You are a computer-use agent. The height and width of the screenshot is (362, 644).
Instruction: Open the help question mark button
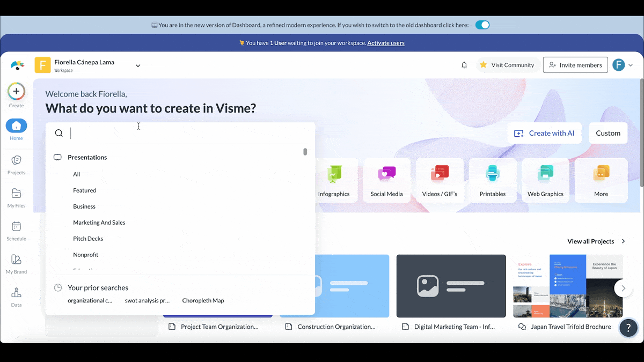(x=628, y=328)
